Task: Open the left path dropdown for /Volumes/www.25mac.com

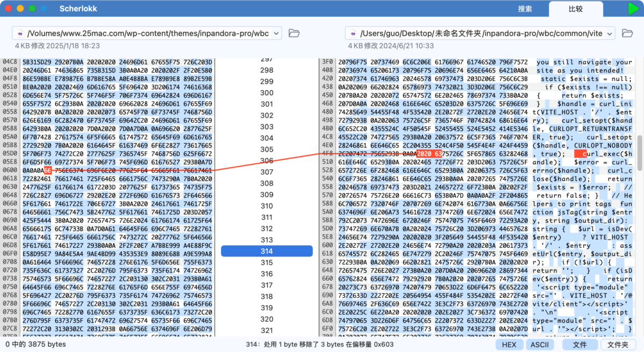Action: click(276, 33)
